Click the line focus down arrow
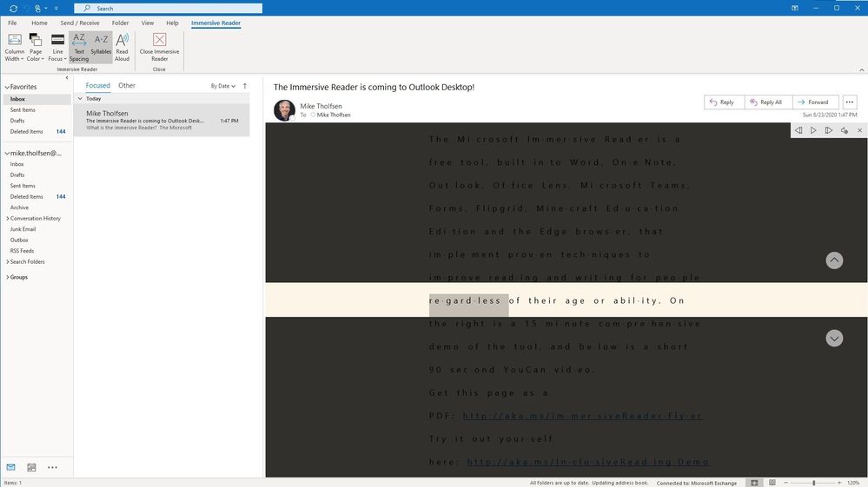 point(834,339)
